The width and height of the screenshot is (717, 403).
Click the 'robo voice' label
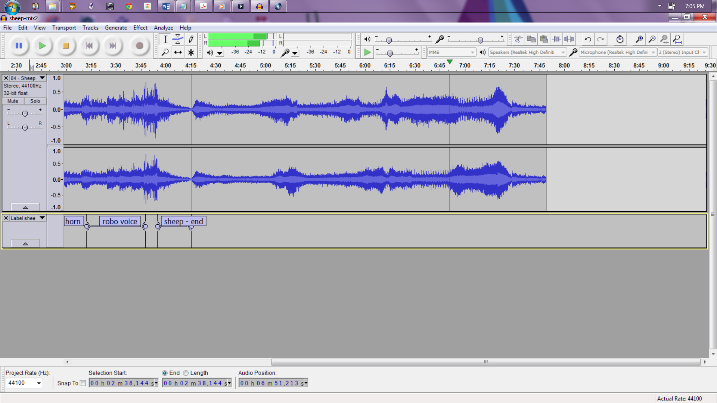click(120, 221)
